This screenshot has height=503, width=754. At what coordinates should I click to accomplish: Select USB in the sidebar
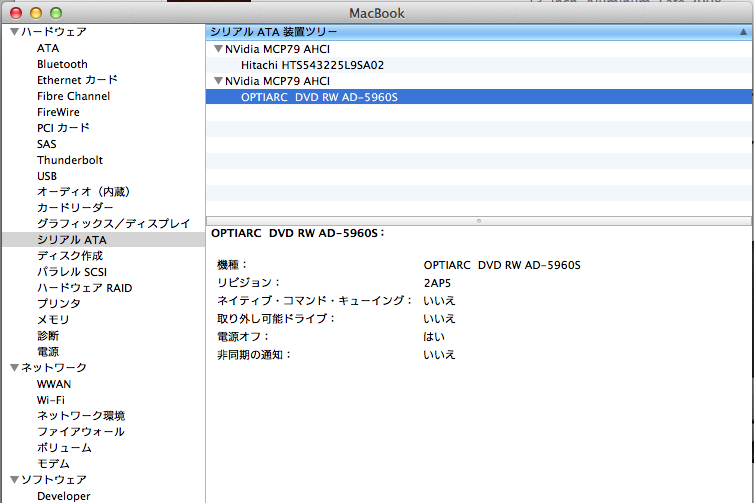click(x=47, y=176)
